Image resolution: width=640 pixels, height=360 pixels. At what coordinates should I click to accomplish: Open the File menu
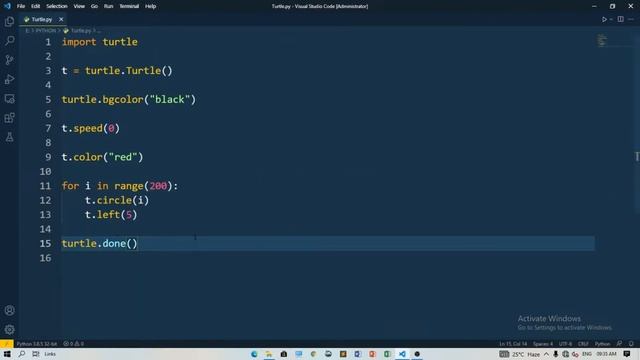pos(21,6)
